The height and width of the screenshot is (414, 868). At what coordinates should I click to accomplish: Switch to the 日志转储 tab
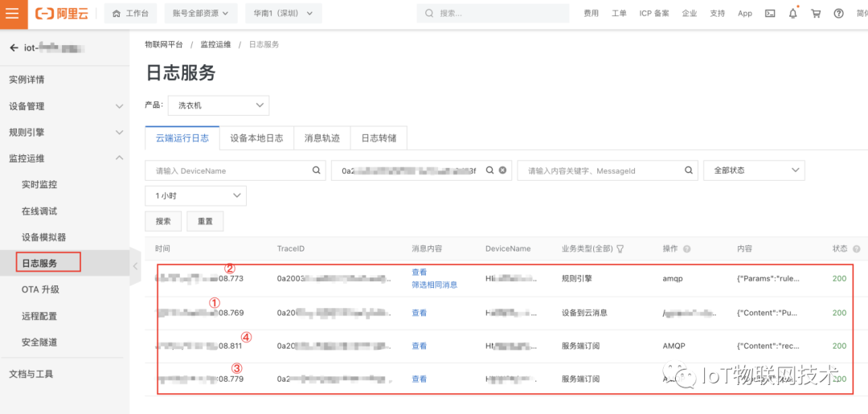tap(379, 138)
